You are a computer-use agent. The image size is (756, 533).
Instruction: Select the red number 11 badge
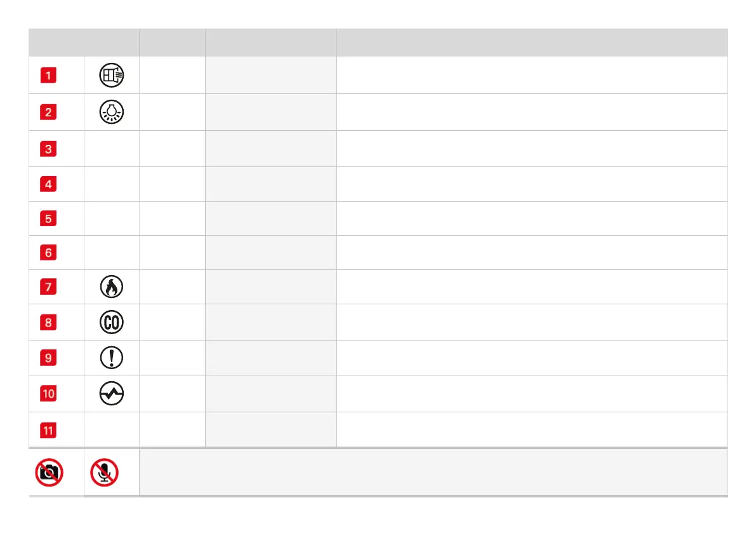pos(49,430)
